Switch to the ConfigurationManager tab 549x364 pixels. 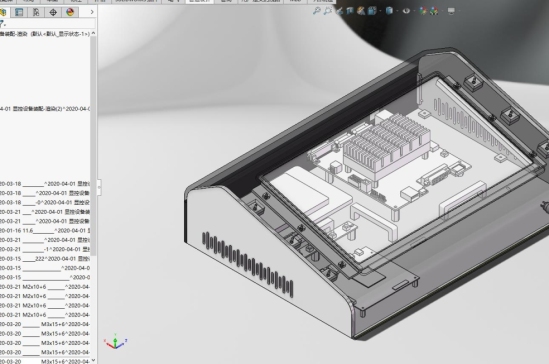pyautogui.click(x=36, y=12)
